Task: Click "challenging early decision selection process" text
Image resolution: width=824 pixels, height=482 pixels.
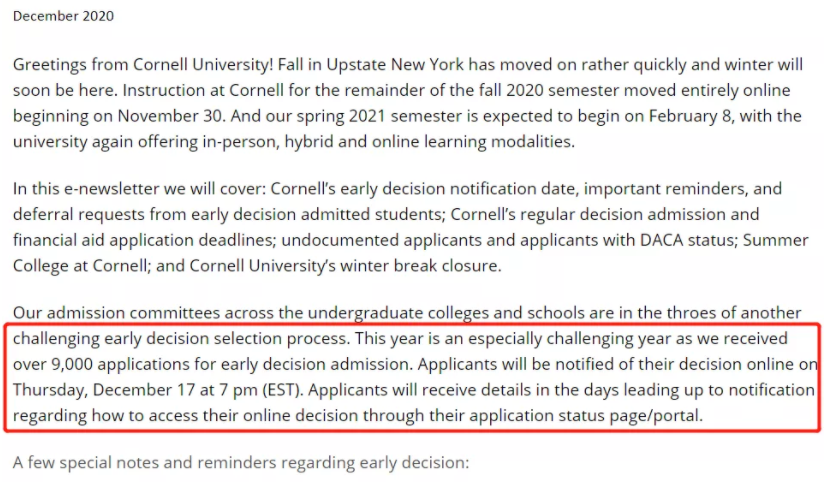Action: 180,339
